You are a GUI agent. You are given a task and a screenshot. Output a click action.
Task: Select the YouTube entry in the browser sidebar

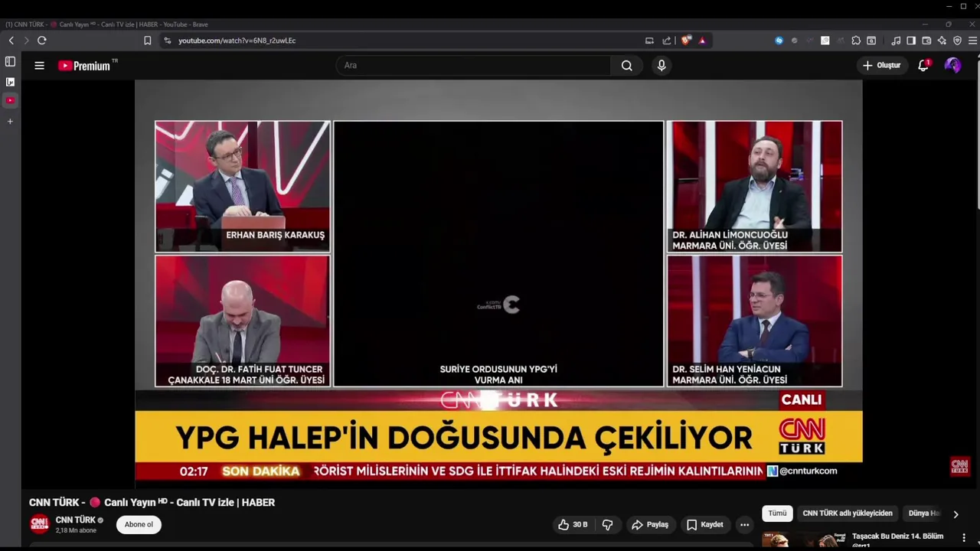[10, 100]
